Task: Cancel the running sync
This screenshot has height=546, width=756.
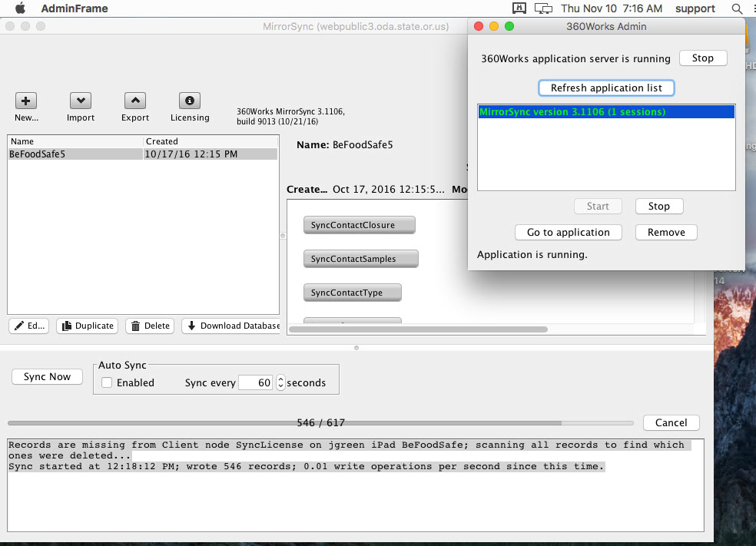Action: 671,422
